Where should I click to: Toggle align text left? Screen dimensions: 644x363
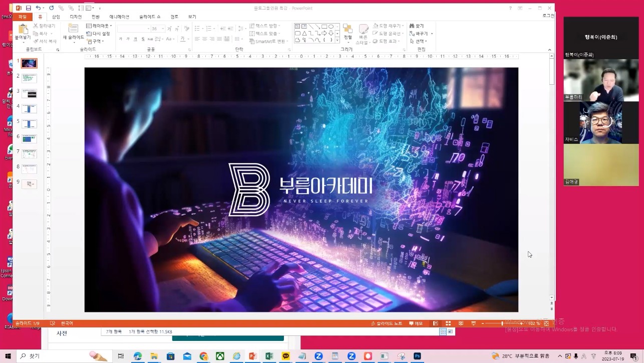(197, 39)
